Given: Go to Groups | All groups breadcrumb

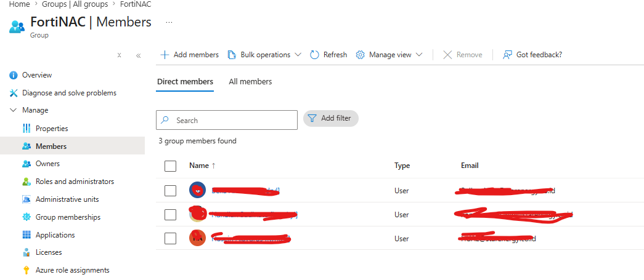Looking at the screenshot, I should tap(75, 4).
